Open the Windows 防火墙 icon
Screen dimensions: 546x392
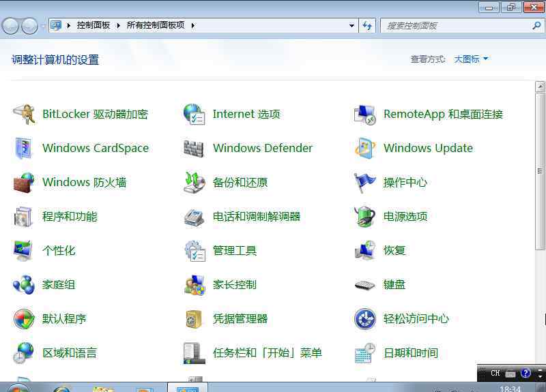24,182
